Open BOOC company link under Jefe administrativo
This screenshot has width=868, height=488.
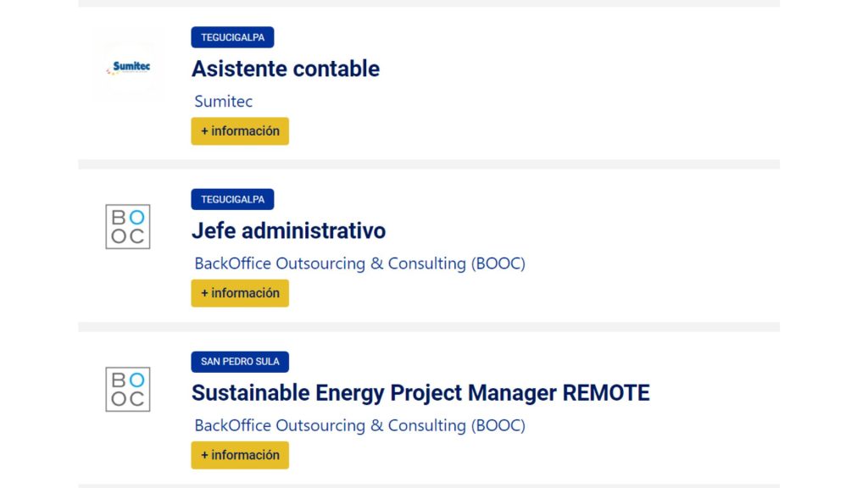pos(359,263)
